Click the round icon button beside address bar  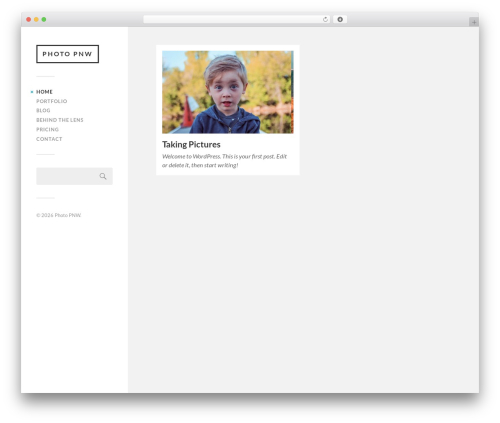point(340,19)
